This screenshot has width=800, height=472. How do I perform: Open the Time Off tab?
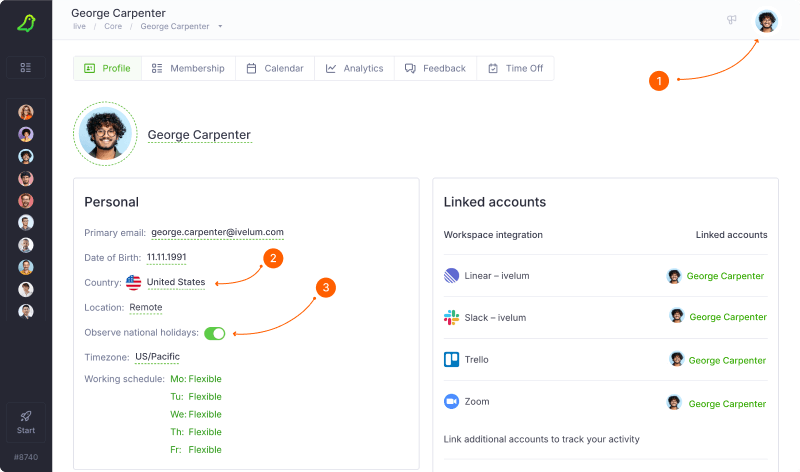[515, 68]
